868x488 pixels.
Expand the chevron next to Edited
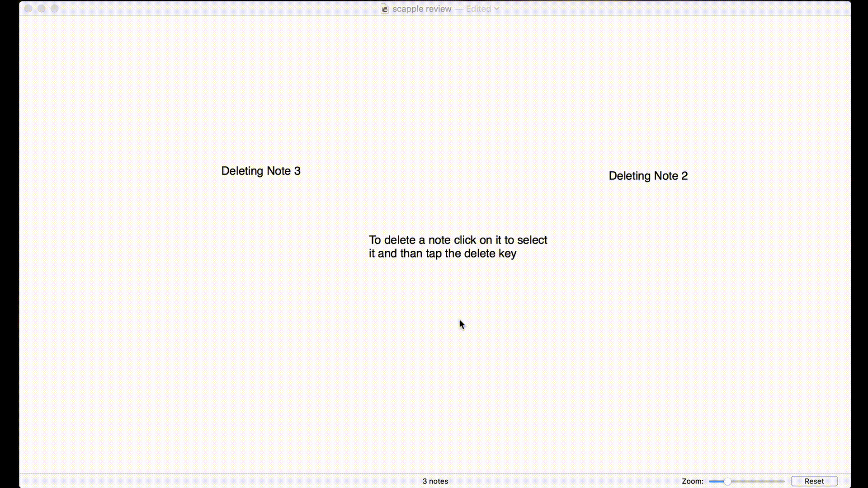tap(497, 9)
